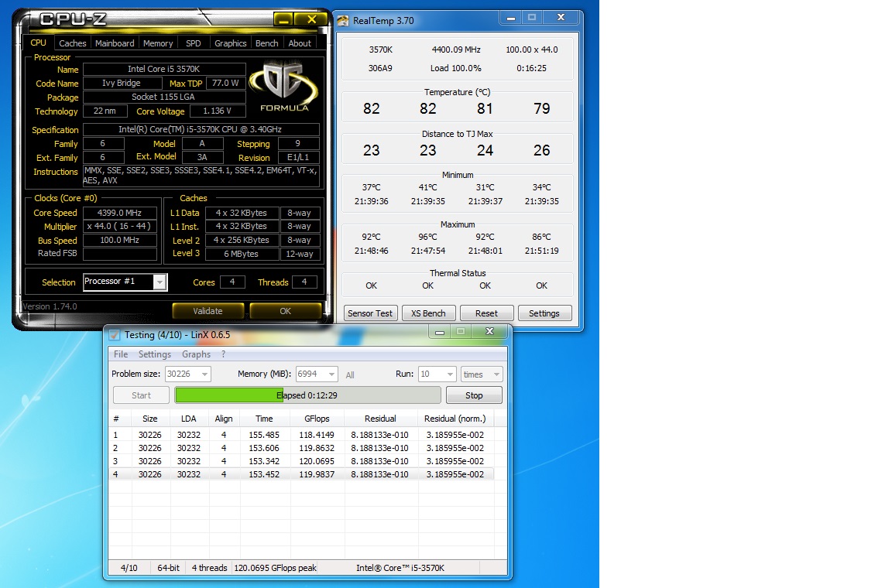Expand the Run count dropdown in LinX
892x588 pixels.
point(450,374)
